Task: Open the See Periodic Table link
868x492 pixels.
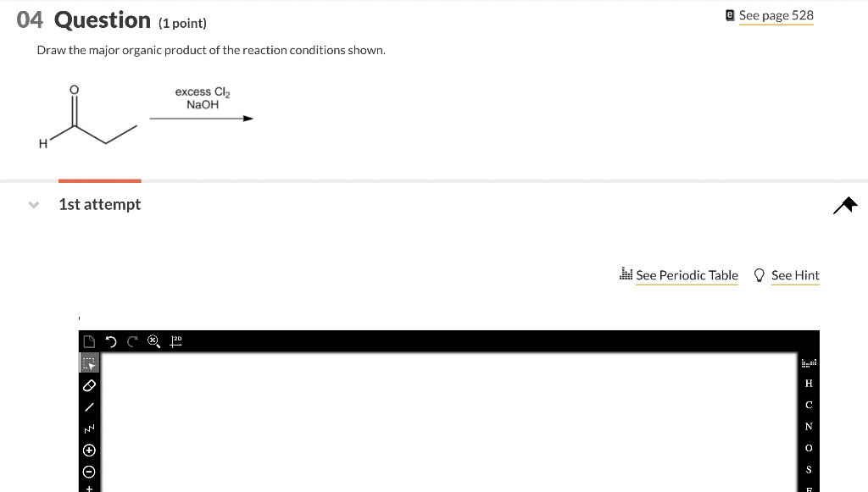Action: click(x=687, y=275)
